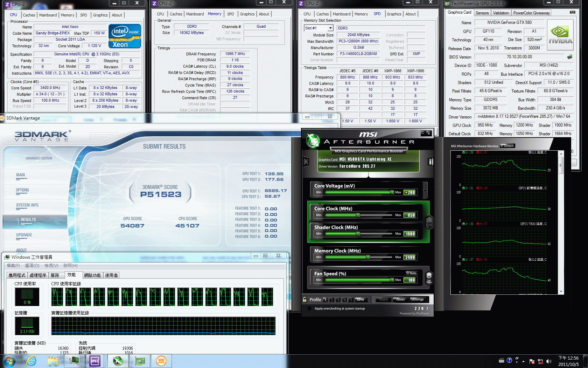
Task: Toggle Auto fan speed in Afterburner
Action: [x=411, y=273]
